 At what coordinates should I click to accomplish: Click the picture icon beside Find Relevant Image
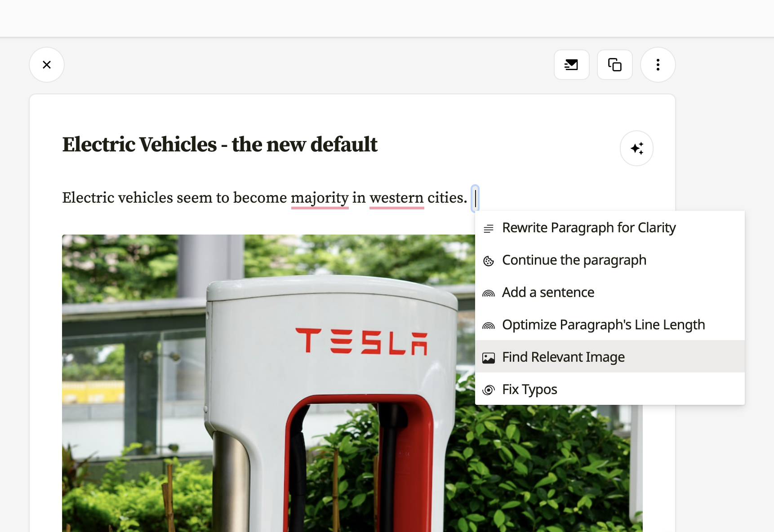489,358
